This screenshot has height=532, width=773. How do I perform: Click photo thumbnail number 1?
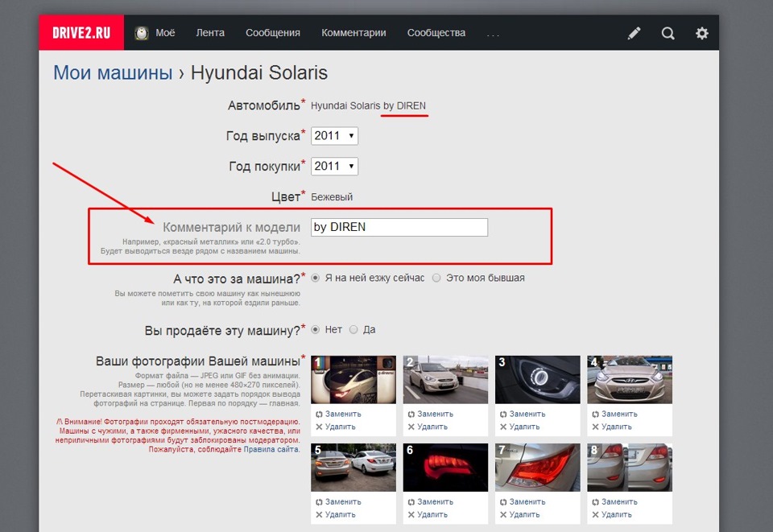pos(353,380)
